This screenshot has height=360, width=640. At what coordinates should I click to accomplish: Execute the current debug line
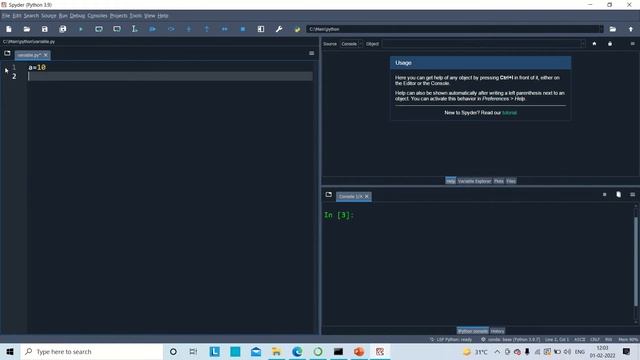171,29
